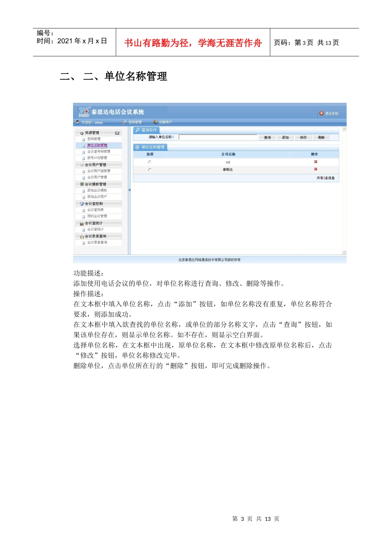Delete the 泰斯达 company row
392x555 pixels.
(x=316, y=169)
